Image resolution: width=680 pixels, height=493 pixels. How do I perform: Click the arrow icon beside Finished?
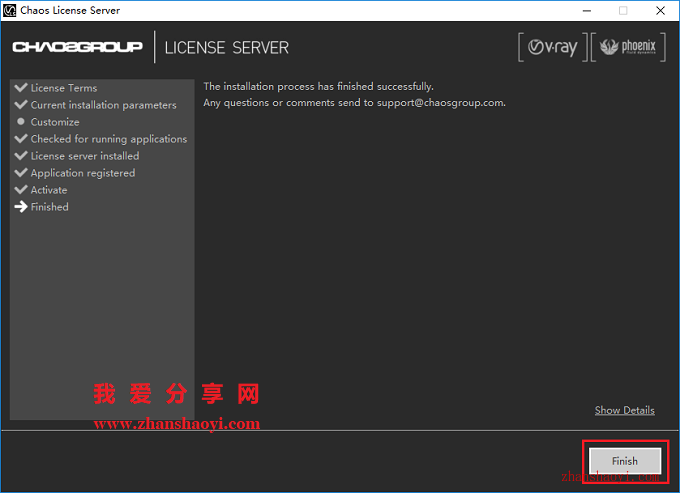point(21,207)
